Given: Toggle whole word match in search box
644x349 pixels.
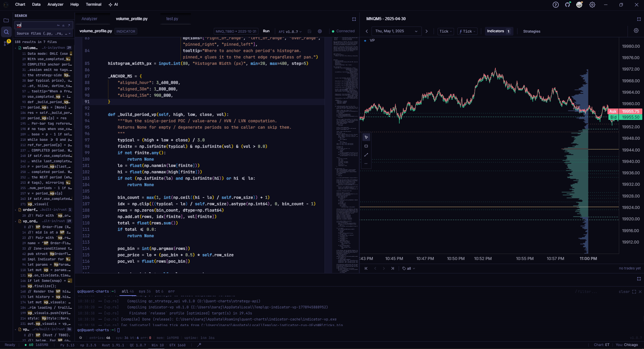Looking at the screenshot, I should pos(63,25).
